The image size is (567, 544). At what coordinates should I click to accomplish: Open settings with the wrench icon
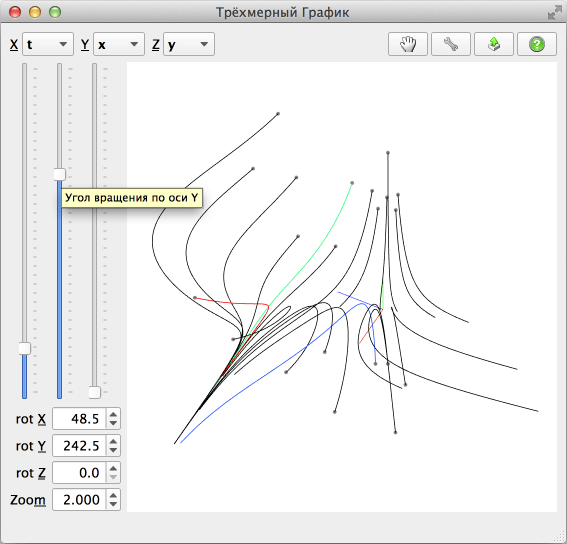tap(451, 44)
